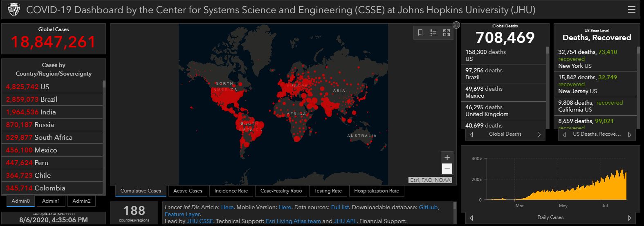Select the Admin1 level tab

pyautogui.click(x=51, y=201)
